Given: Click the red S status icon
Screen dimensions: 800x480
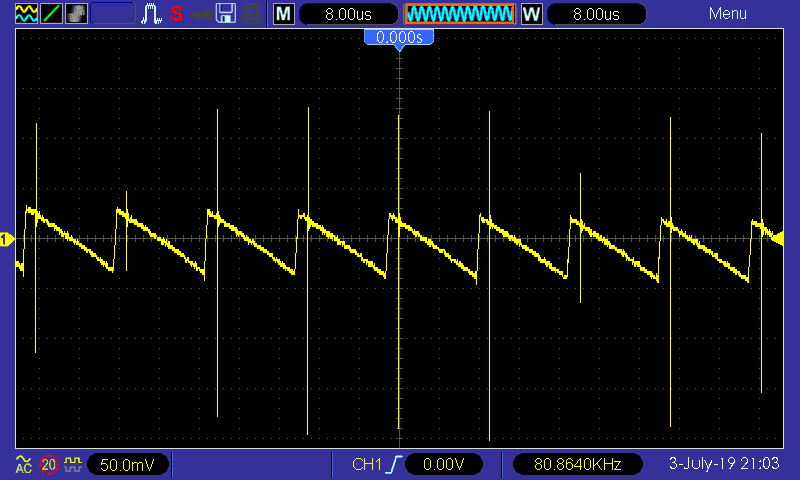Looking at the screenshot, I should (x=176, y=14).
